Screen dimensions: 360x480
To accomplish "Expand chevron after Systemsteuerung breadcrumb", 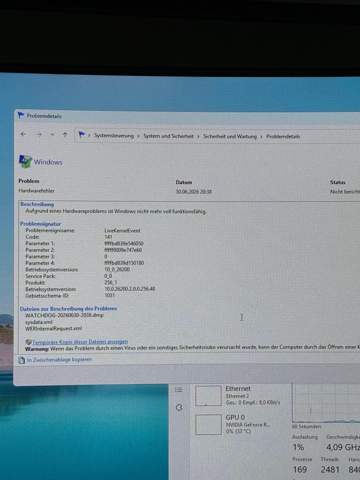I will pyautogui.click(x=138, y=136).
